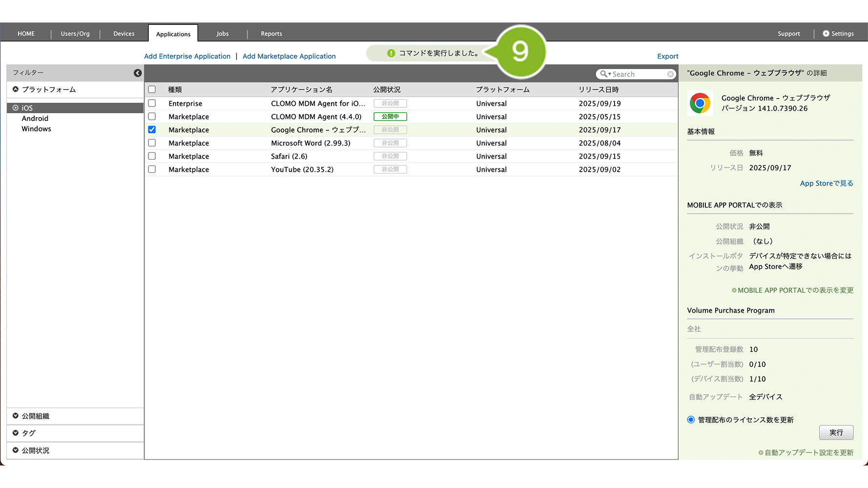The height and width of the screenshot is (488, 868).
Task: Check the YouTube application checkbox
Action: (x=152, y=169)
